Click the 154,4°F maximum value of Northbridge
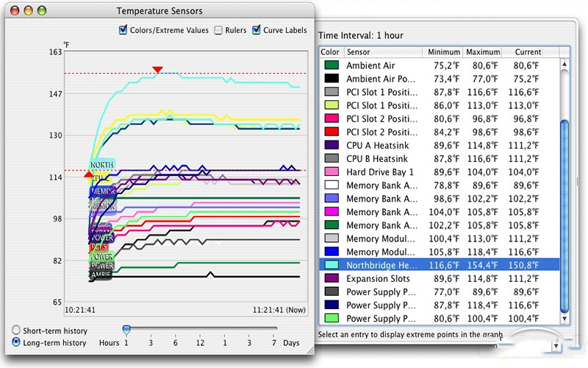The height and width of the screenshot is (368, 588). (482, 266)
